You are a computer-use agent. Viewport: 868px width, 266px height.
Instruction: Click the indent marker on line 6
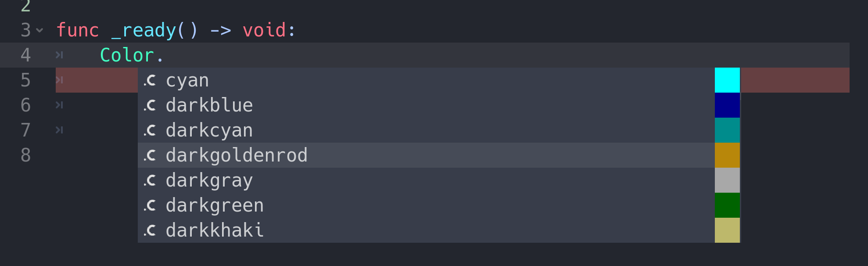tap(59, 105)
